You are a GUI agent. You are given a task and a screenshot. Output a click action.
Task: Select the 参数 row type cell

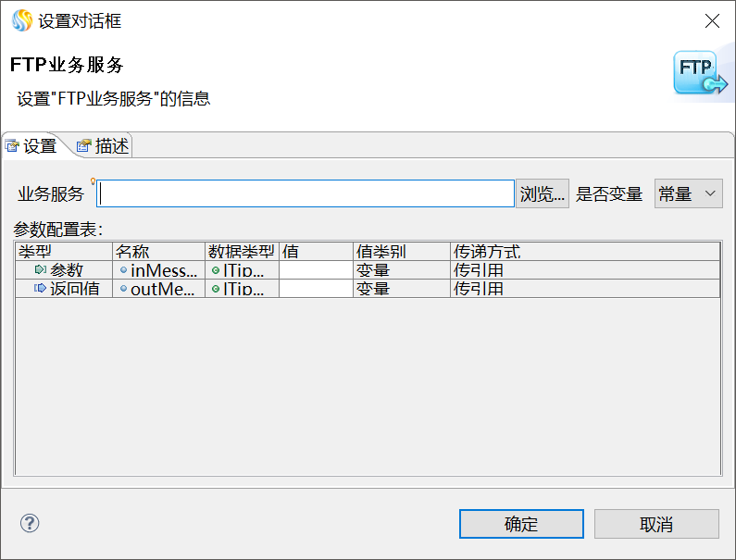[x=64, y=270]
